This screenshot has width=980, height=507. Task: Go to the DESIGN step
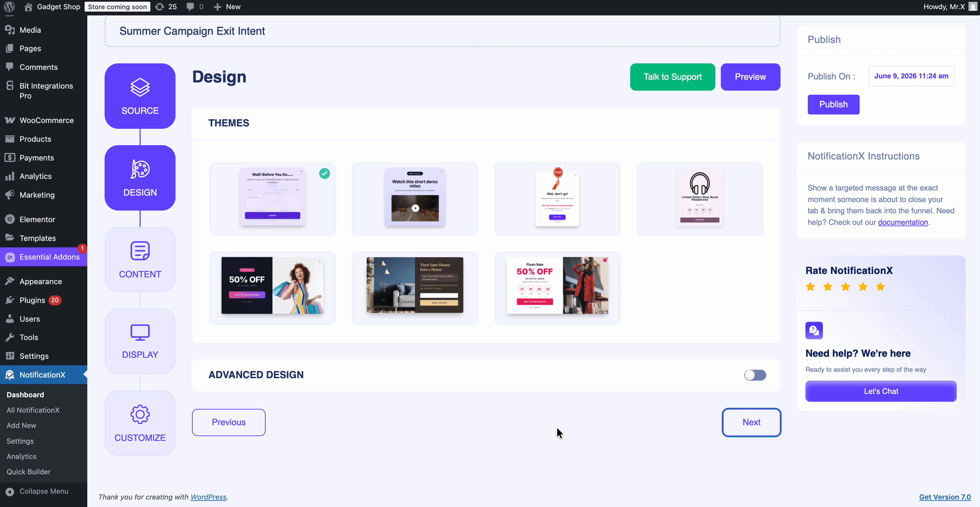click(140, 178)
